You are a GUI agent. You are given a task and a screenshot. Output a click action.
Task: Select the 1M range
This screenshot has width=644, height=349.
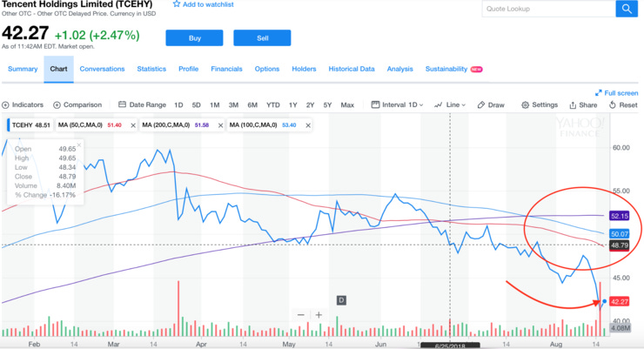coord(214,105)
